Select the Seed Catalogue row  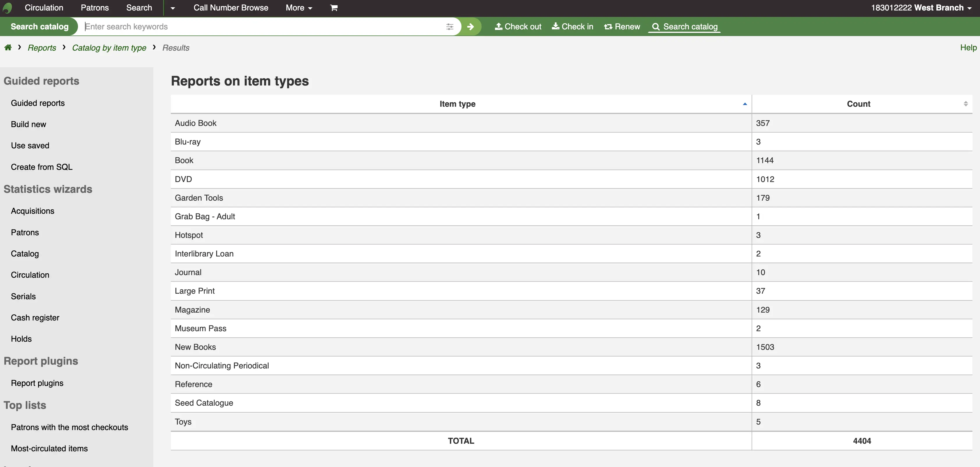[x=571, y=403]
